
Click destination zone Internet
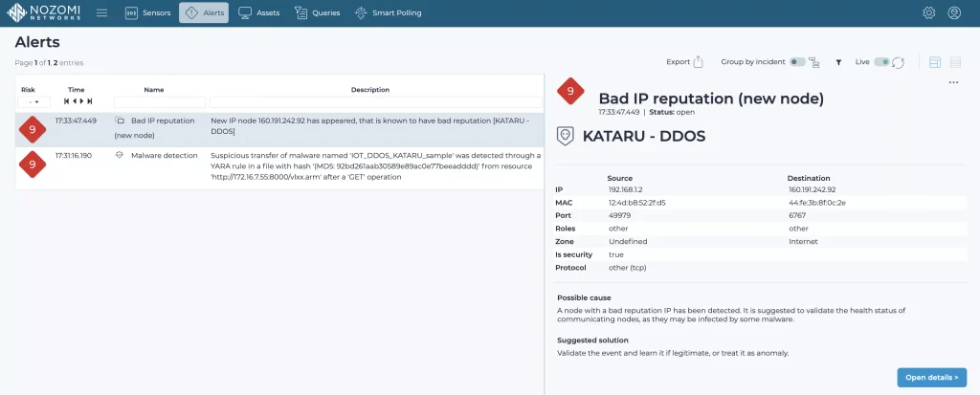coord(803,241)
